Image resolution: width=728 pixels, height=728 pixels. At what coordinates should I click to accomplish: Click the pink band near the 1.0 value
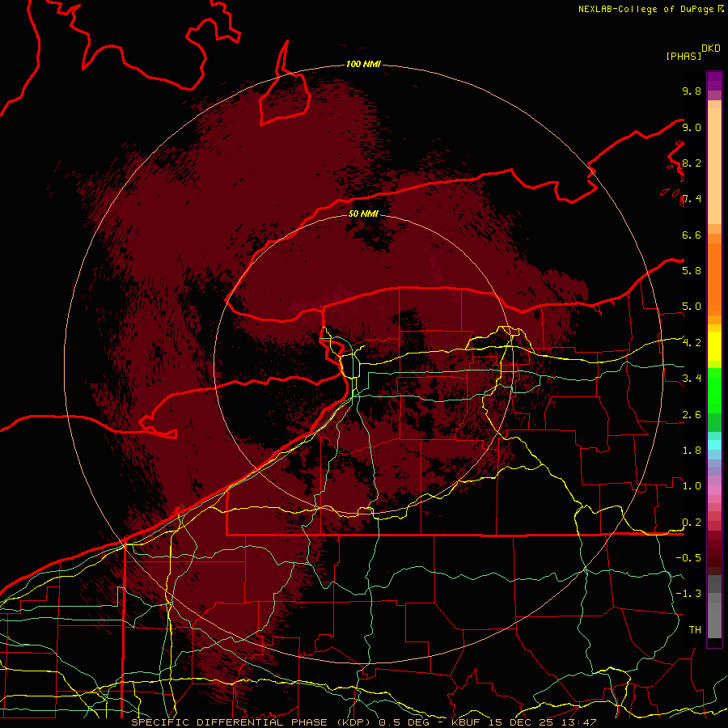click(714, 490)
